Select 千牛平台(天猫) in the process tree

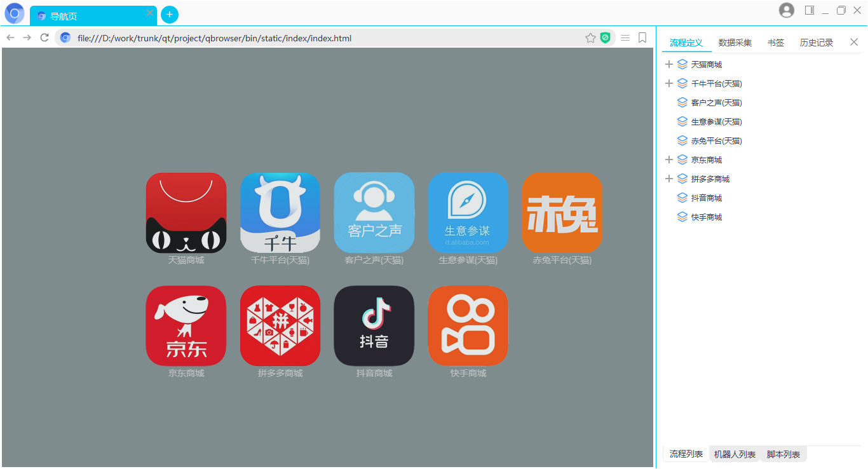coord(717,84)
